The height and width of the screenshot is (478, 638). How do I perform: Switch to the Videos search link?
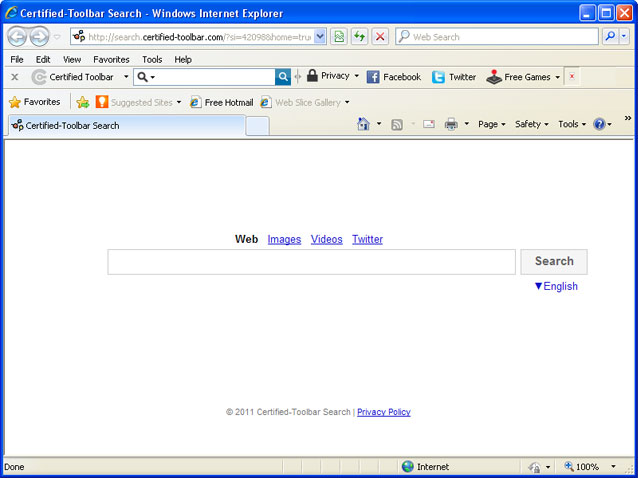[x=326, y=239]
